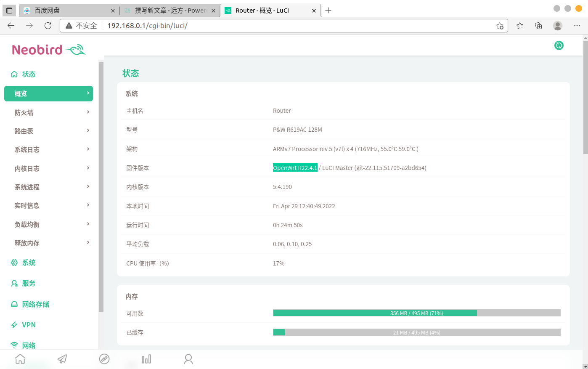This screenshot has width=588, height=369.
Task: Open the 路由表 menu item
Action: pyautogui.click(x=48, y=131)
